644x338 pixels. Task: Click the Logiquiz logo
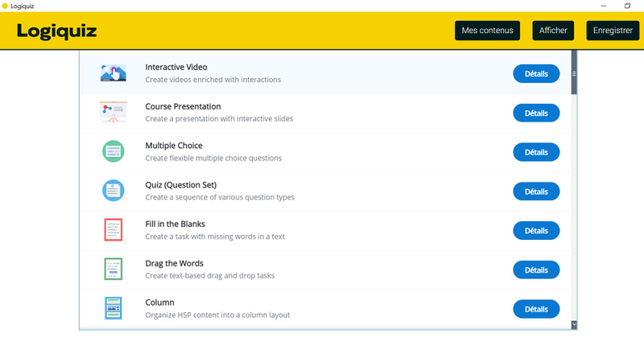(57, 31)
